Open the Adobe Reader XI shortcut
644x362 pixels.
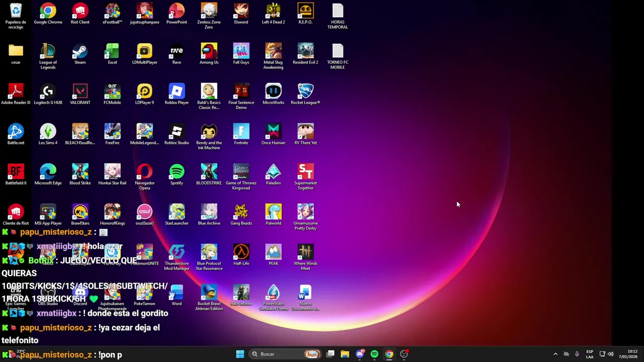[16, 94]
